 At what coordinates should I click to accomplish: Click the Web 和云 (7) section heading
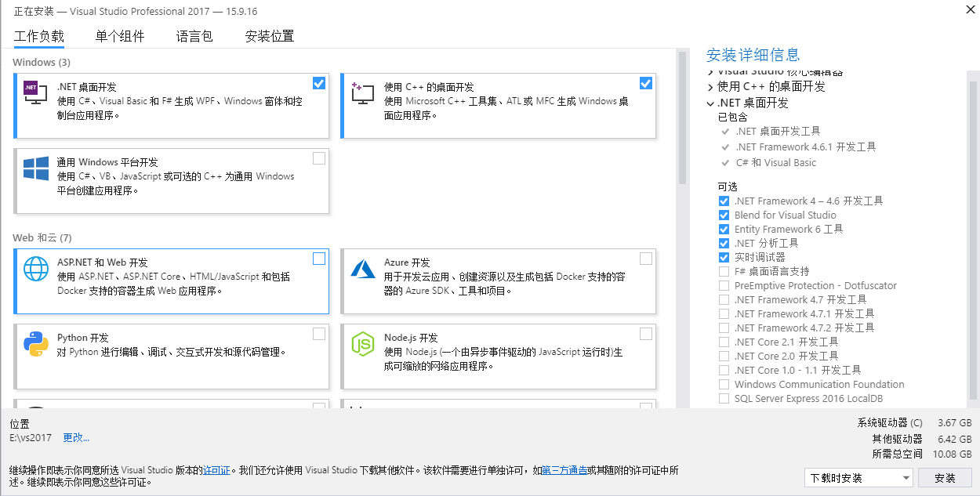pyautogui.click(x=42, y=237)
